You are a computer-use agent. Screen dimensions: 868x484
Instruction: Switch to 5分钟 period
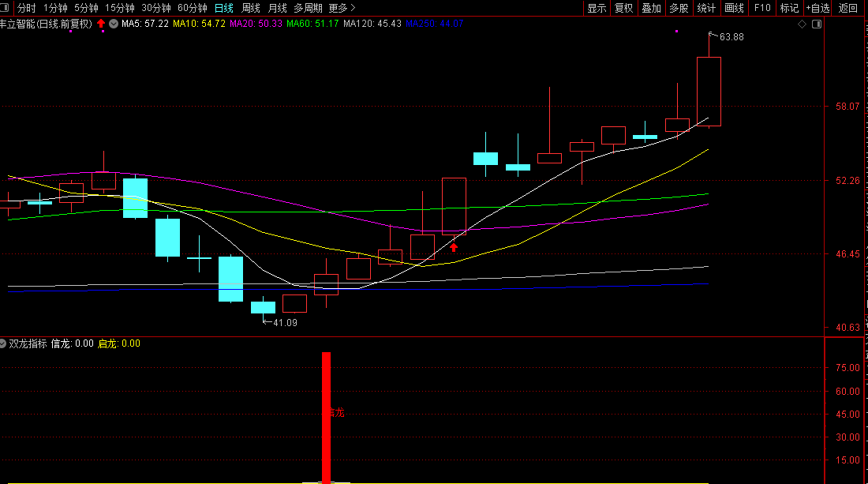tap(86, 8)
